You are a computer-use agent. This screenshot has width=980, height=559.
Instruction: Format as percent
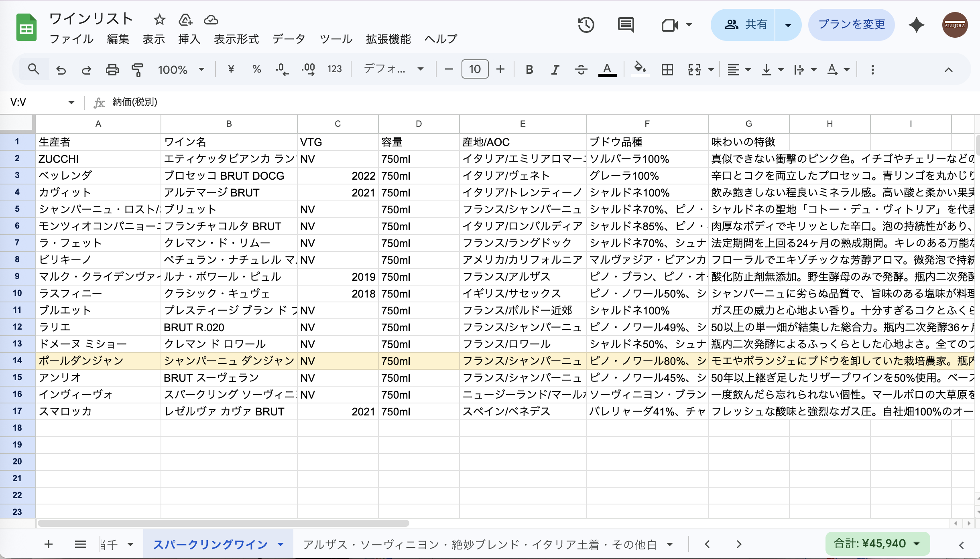click(x=257, y=69)
